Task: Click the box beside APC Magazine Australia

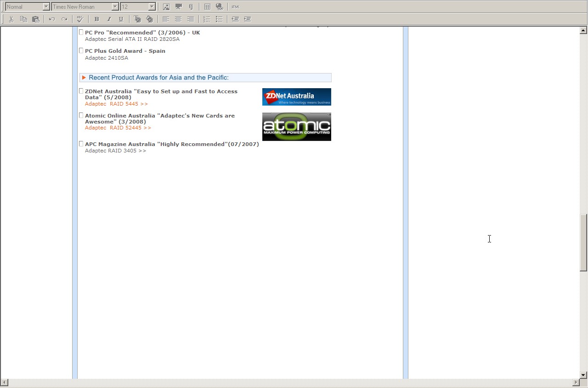Action: (81, 144)
